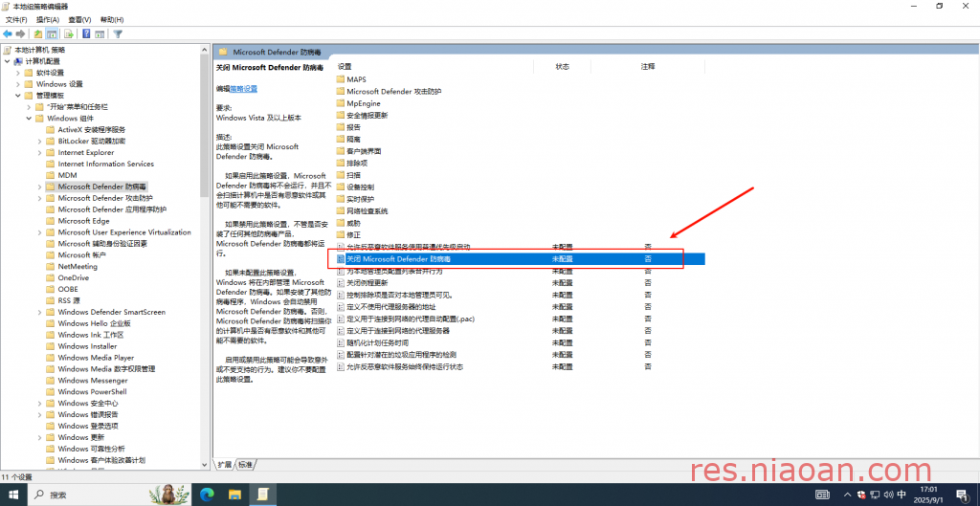Select the 关闭 Microsoft Defender 防病毒 policy
The width and height of the screenshot is (980, 506).
(x=520, y=258)
